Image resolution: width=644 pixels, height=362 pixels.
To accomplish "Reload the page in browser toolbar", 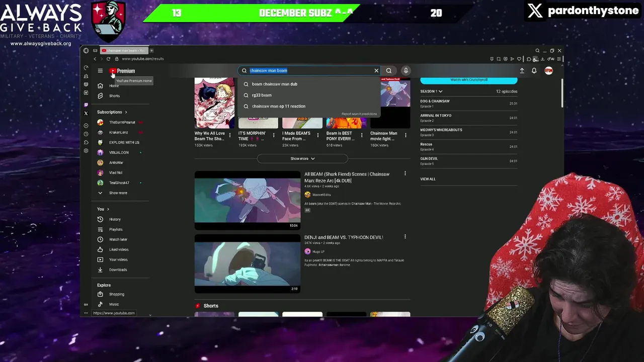I will 108,59.
